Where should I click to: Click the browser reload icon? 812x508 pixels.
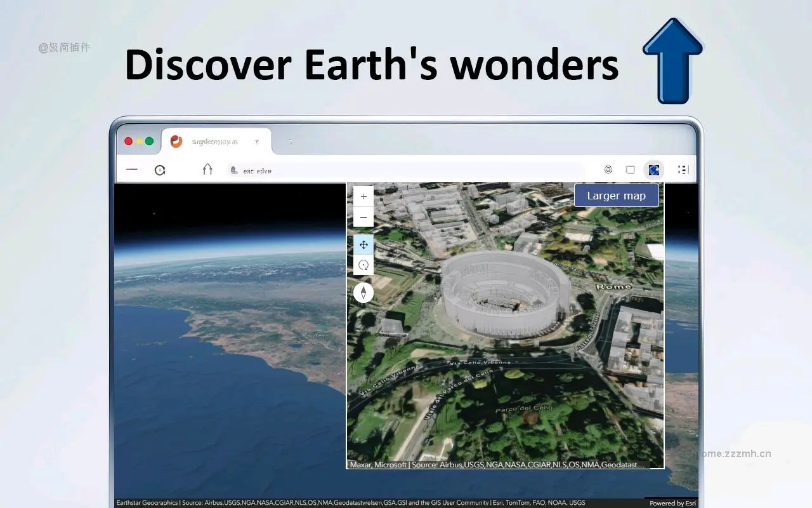159,170
